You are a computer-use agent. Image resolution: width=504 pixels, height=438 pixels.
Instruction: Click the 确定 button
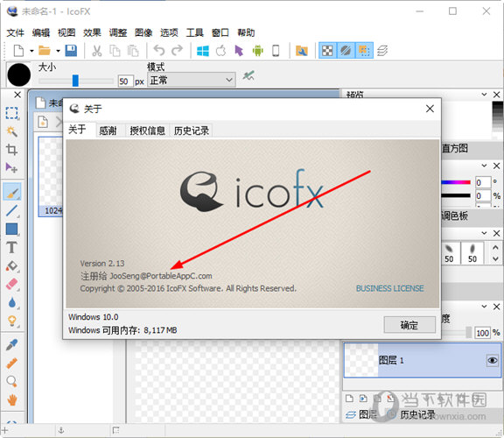coord(409,325)
